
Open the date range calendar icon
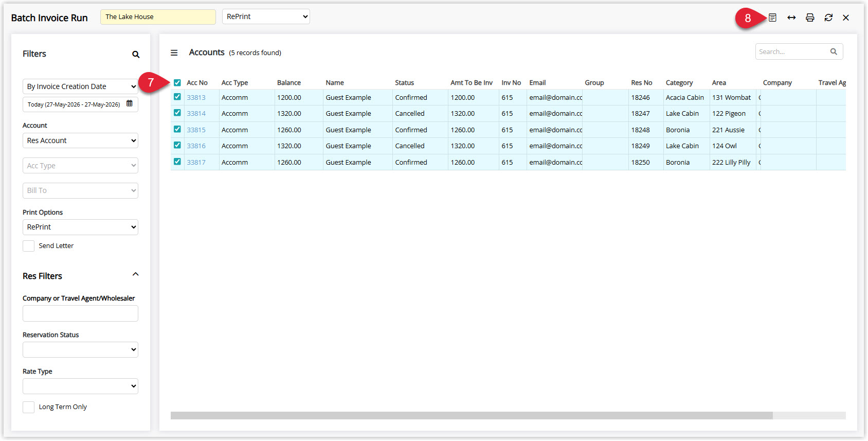(130, 103)
